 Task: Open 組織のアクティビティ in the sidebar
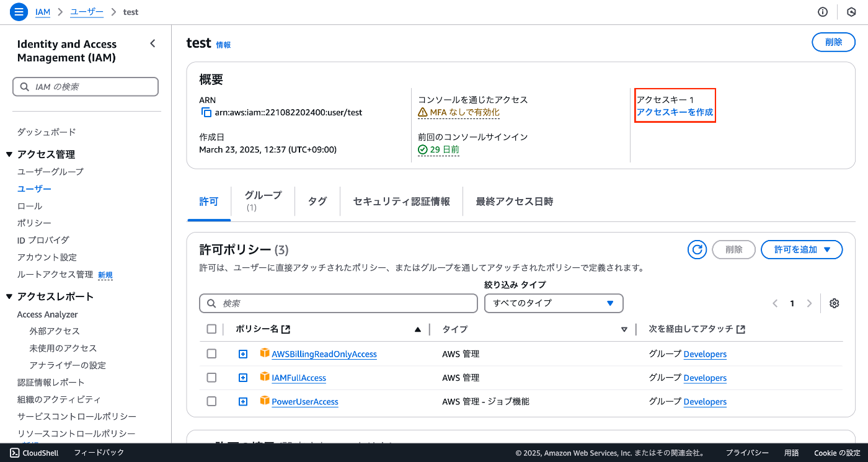59,399
